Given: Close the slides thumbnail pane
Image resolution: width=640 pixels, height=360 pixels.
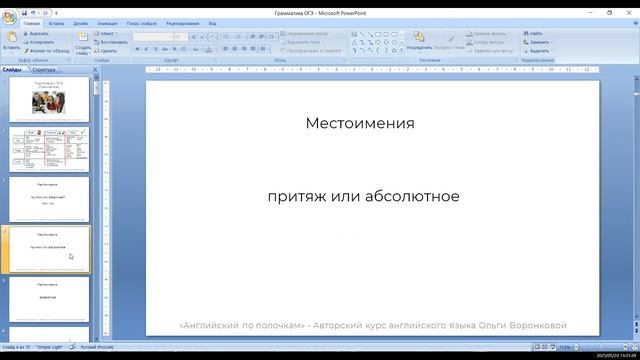Looking at the screenshot, I should click(96, 70).
